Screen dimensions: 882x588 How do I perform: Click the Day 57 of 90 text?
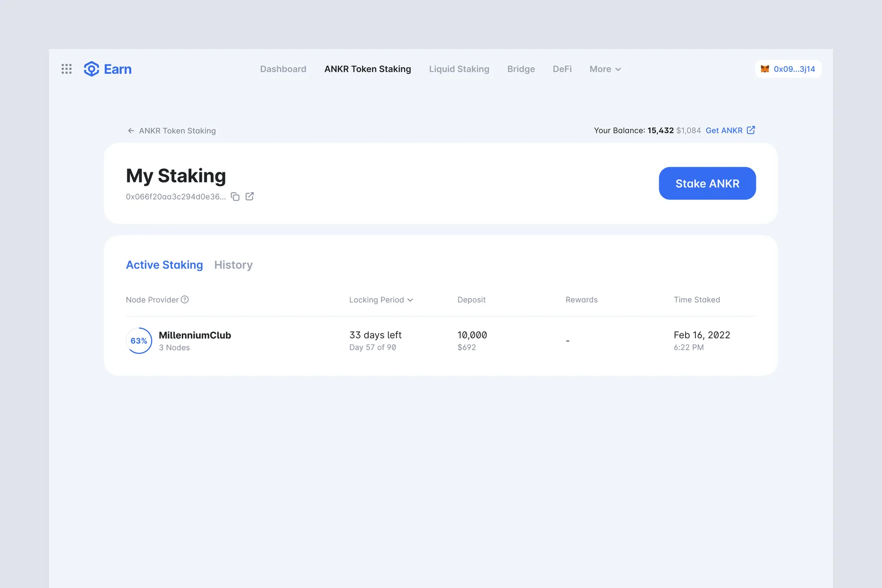373,348
